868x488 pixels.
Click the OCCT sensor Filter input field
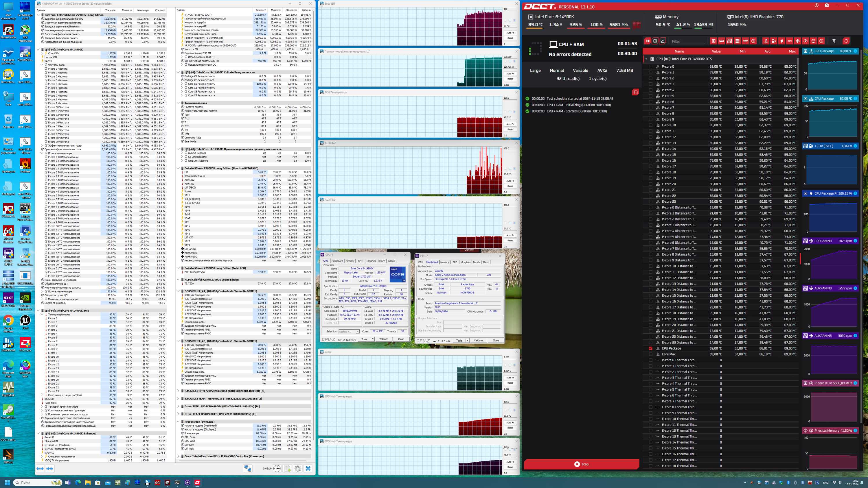click(x=688, y=41)
